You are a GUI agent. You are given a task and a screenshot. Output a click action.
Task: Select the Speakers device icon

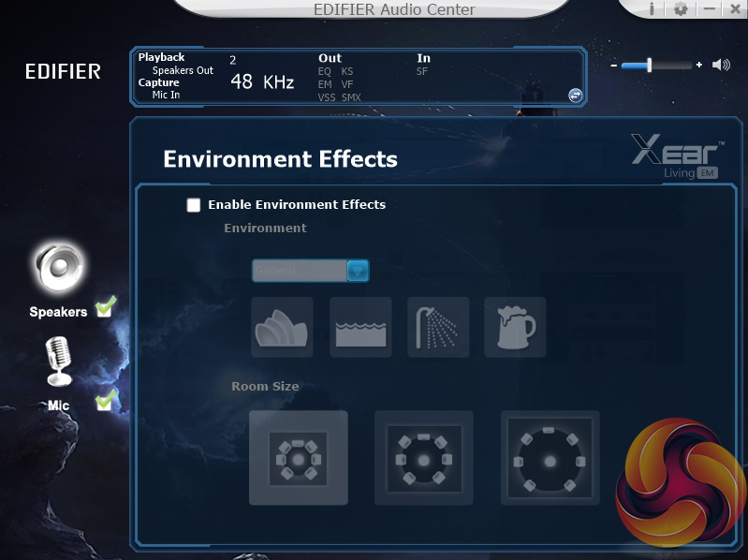click(x=59, y=267)
